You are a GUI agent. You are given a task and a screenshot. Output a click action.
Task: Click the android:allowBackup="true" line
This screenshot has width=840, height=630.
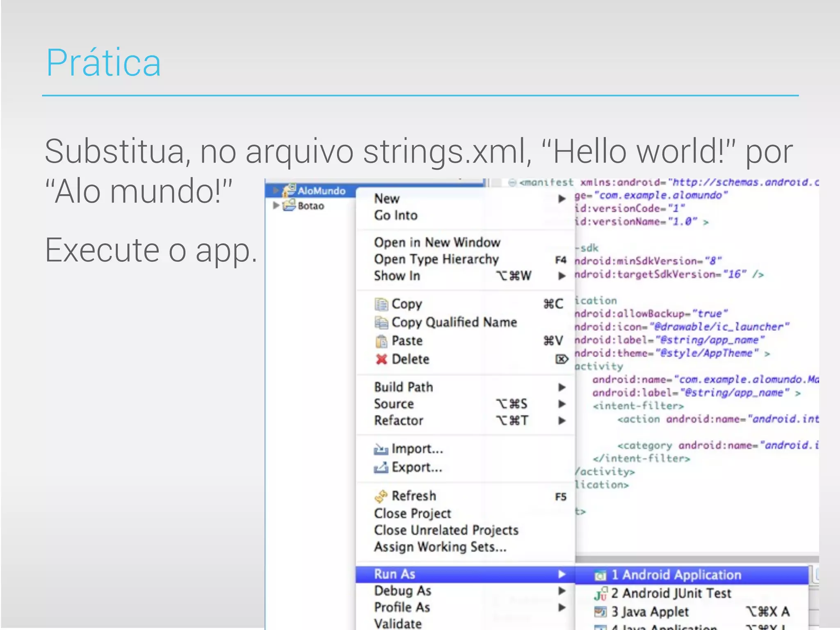click(x=651, y=314)
